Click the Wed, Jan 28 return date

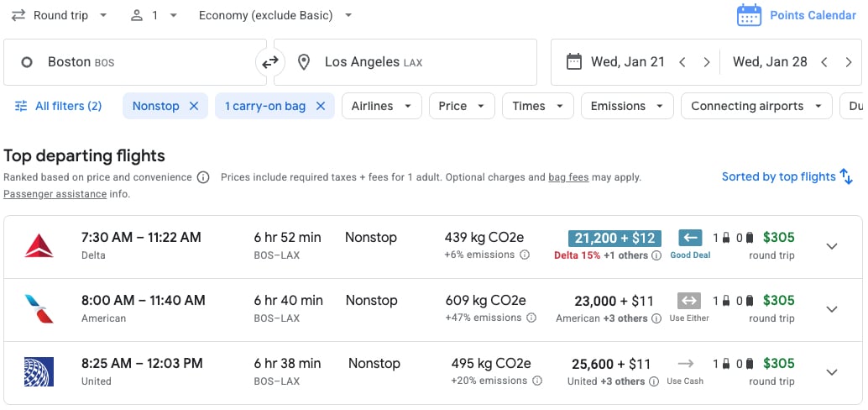click(770, 61)
